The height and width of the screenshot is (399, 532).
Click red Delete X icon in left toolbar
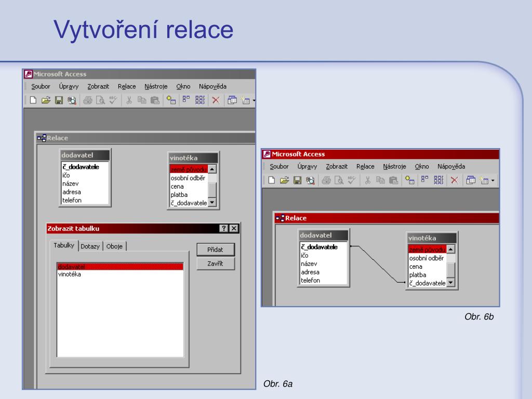(216, 100)
